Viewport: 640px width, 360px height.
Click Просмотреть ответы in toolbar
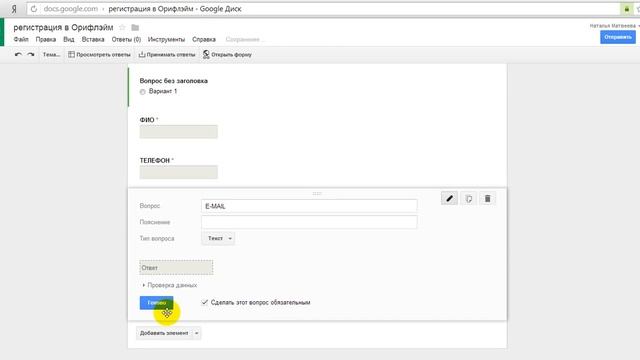pos(99,54)
